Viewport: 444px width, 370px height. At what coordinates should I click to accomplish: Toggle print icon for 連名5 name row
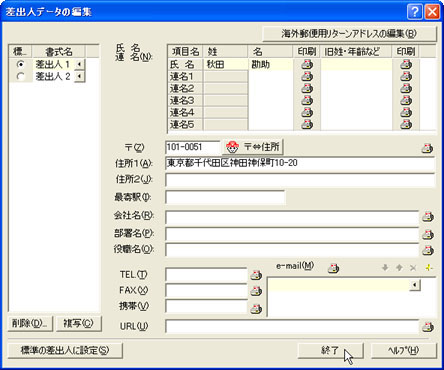pos(307,124)
